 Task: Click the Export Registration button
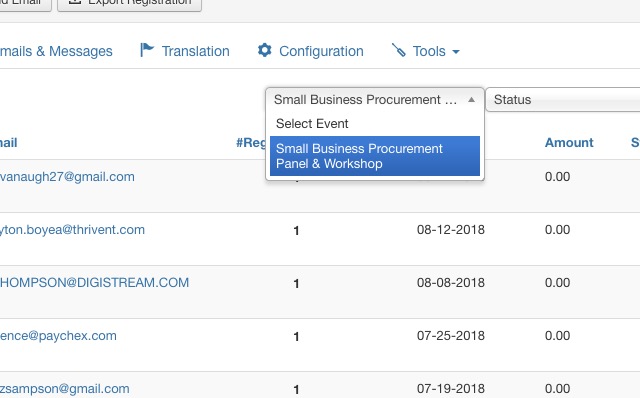click(129, 3)
